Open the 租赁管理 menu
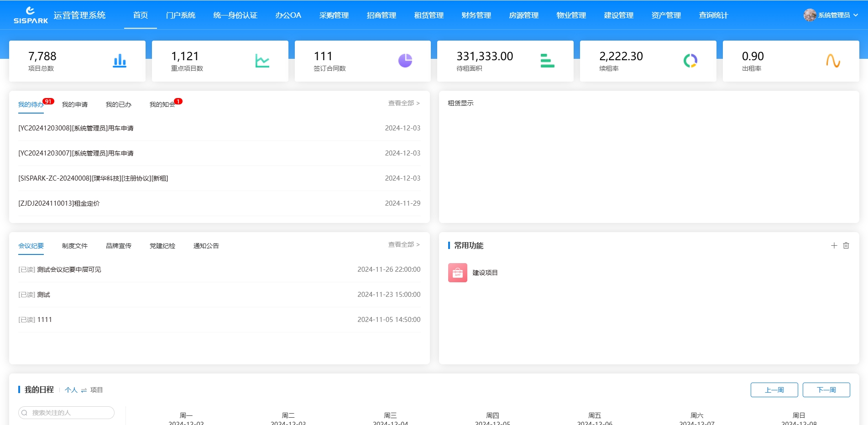The height and width of the screenshot is (425, 868). 428,15
